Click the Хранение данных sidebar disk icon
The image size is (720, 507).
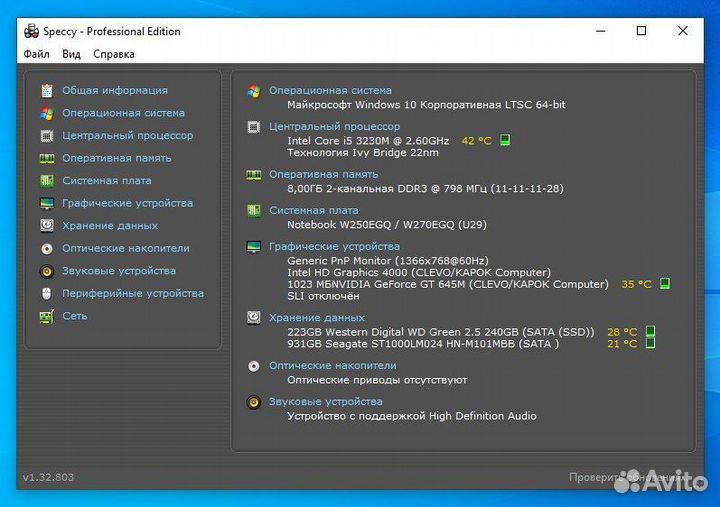coord(47,225)
